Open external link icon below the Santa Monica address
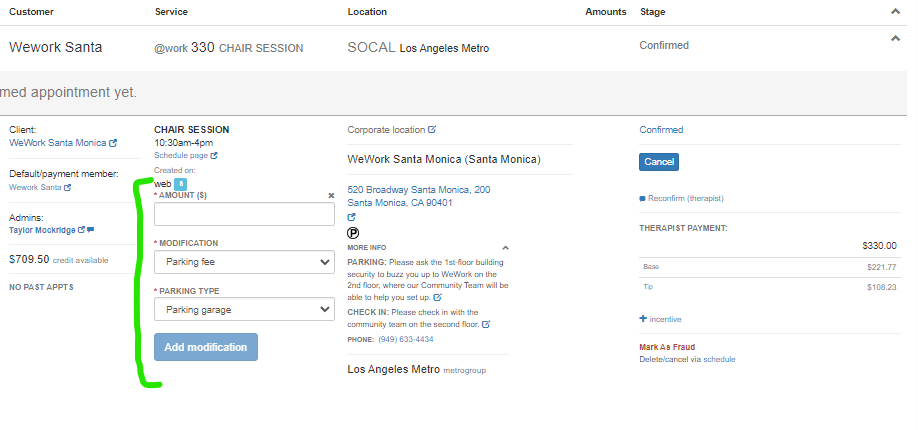The height and width of the screenshot is (430, 918). (x=352, y=217)
